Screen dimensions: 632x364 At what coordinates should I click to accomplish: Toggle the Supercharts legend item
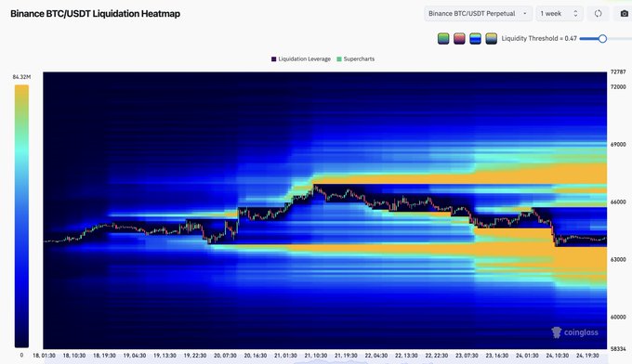(355, 58)
